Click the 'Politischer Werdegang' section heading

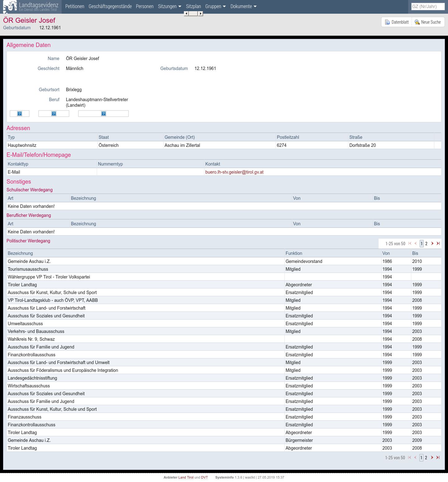coord(28,241)
